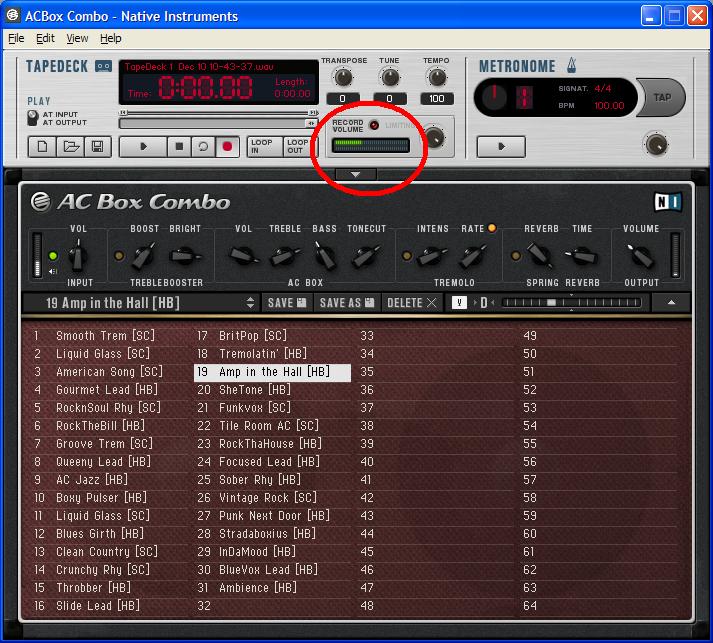
Task: Click the Tune knob
Action: (390, 78)
